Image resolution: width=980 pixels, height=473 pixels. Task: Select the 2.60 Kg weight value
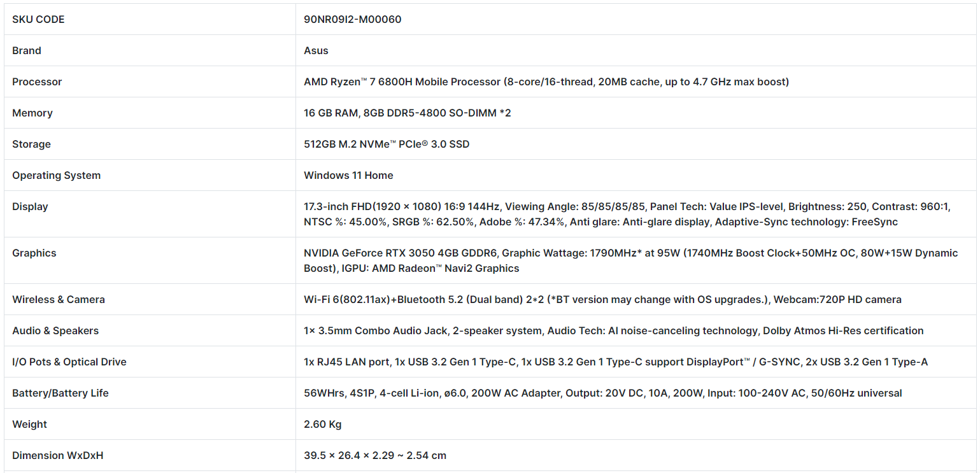click(323, 424)
